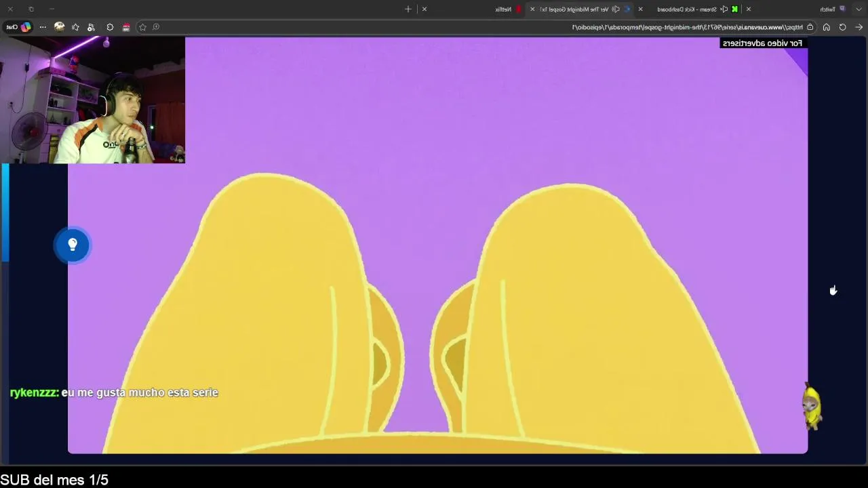The width and height of the screenshot is (868, 488).
Task: Open a new tab with plus icon
Action: [408, 9]
